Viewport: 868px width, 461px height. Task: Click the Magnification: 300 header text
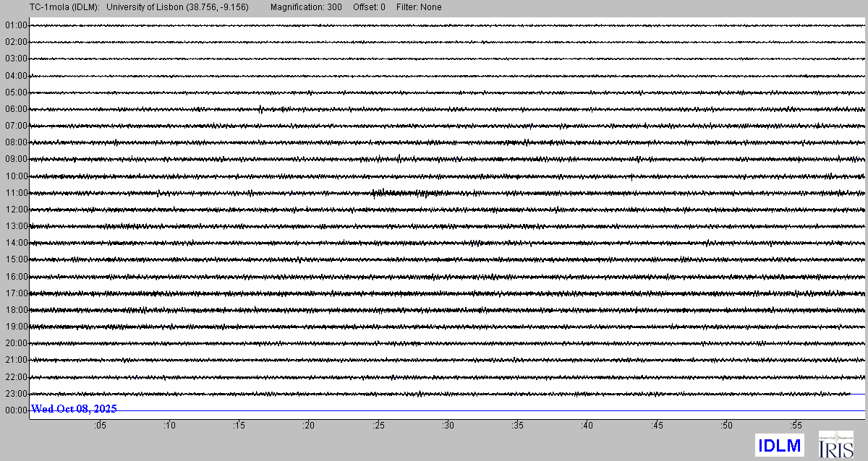[x=306, y=7]
